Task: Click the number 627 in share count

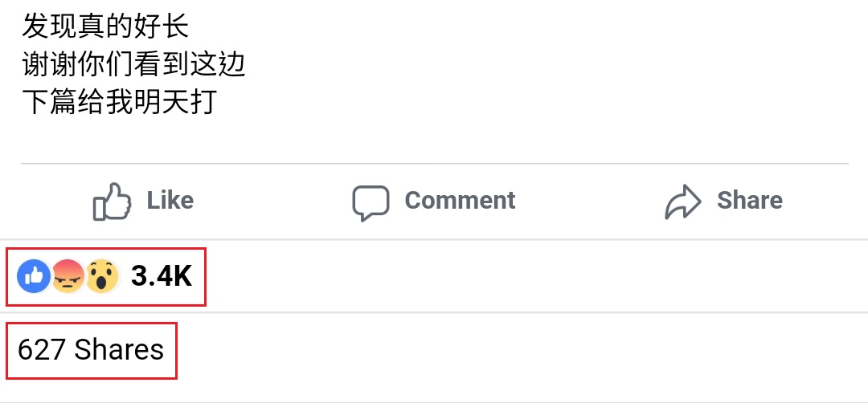Action: click(x=41, y=350)
